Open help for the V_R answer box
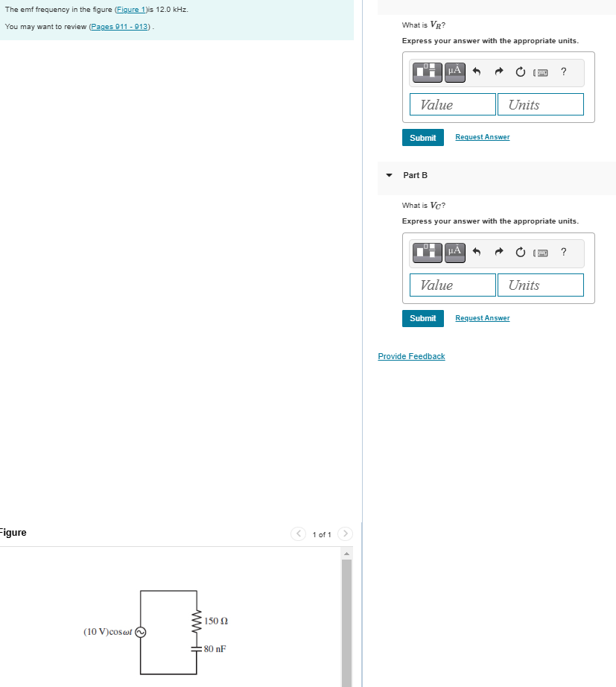Image resolution: width=616 pixels, height=687 pixels. click(563, 72)
